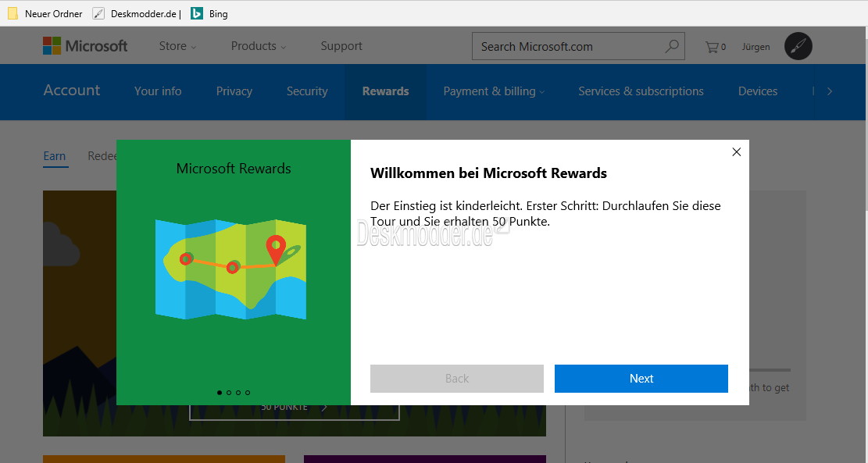The image size is (868, 463).
Task: Click the Microsoft logo
Action: click(85, 46)
